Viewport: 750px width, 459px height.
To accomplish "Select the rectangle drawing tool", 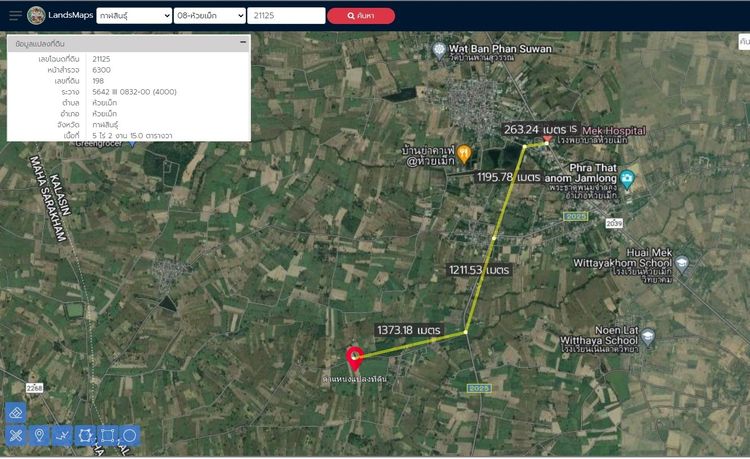I will [107, 436].
